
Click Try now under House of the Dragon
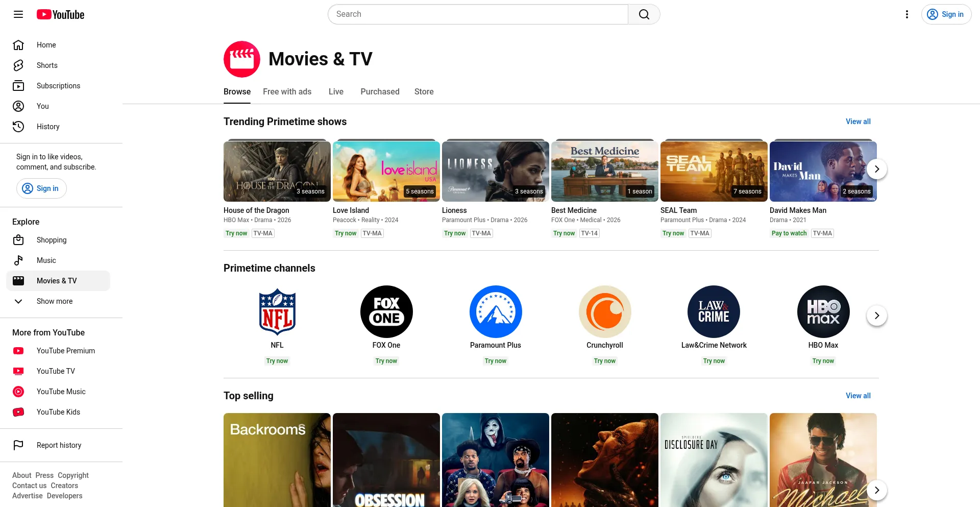[x=236, y=233]
